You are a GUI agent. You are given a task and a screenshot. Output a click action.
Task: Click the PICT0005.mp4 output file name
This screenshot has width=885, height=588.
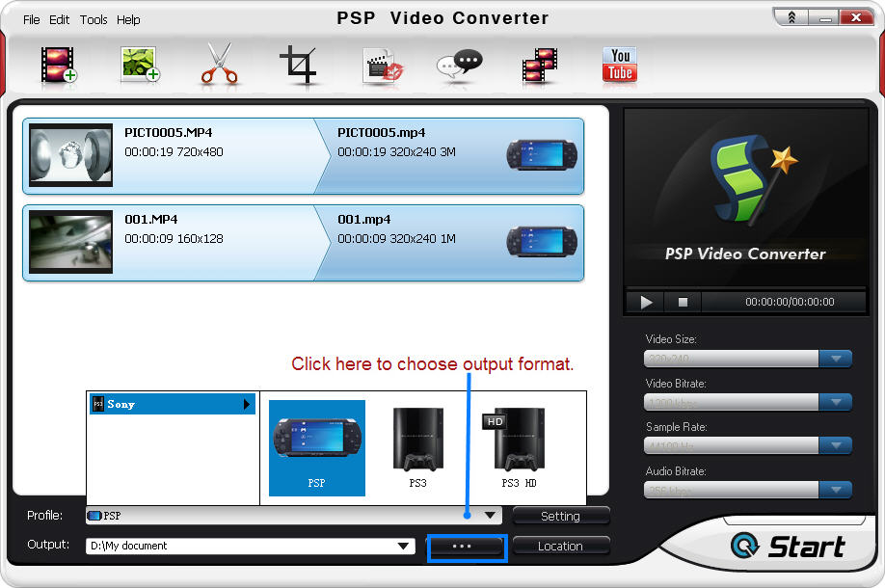point(382,133)
